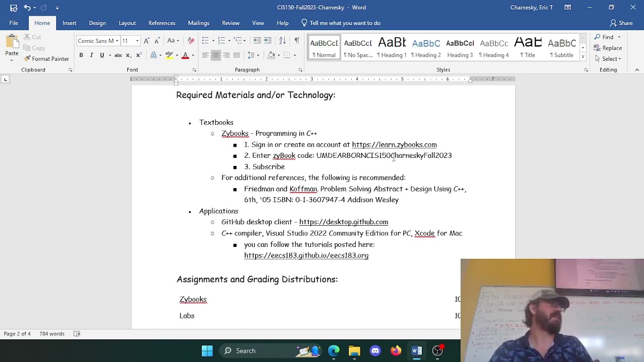Click the Share button
644x362 pixels.
(621, 23)
